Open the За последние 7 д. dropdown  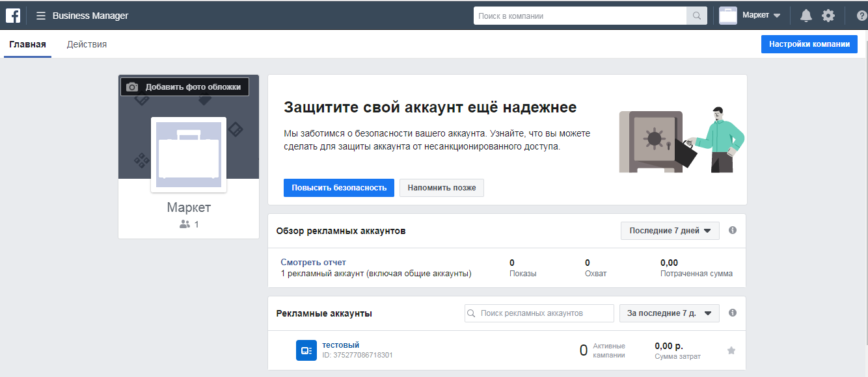click(669, 313)
